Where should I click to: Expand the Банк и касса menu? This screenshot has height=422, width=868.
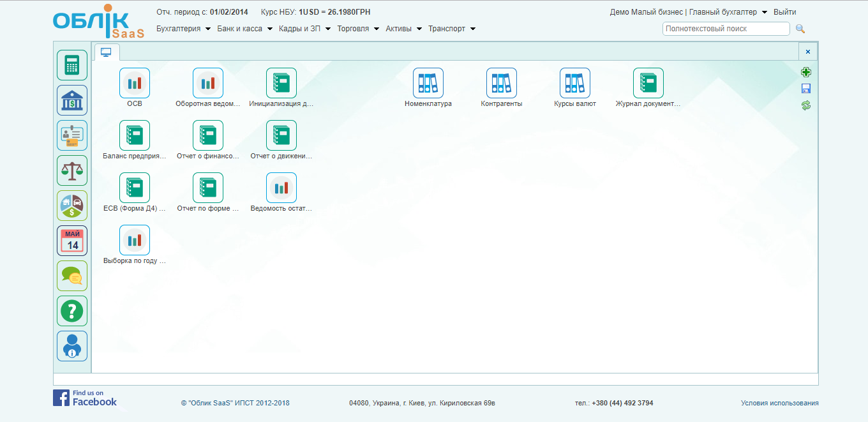pyautogui.click(x=244, y=29)
